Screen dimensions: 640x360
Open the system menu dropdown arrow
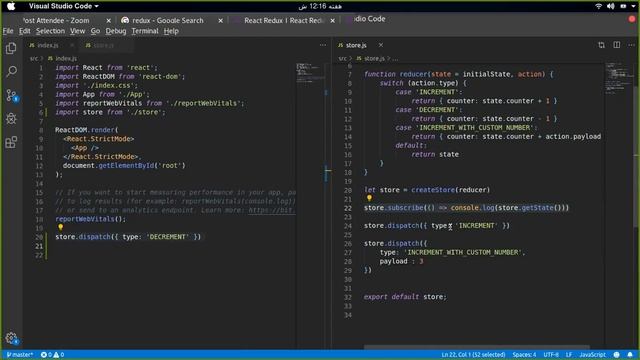(633, 6)
